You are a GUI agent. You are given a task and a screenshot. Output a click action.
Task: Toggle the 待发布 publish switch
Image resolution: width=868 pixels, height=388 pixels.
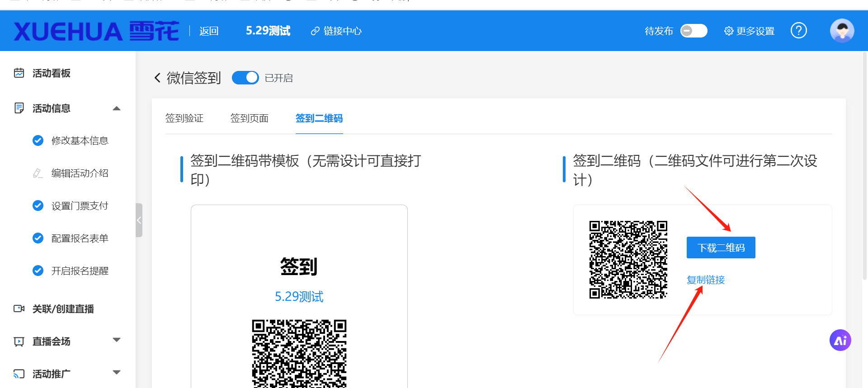(693, 31)
